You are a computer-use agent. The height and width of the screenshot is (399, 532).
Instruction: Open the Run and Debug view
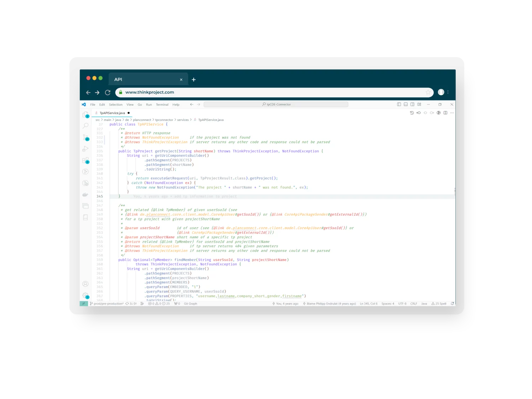[85, 149]
